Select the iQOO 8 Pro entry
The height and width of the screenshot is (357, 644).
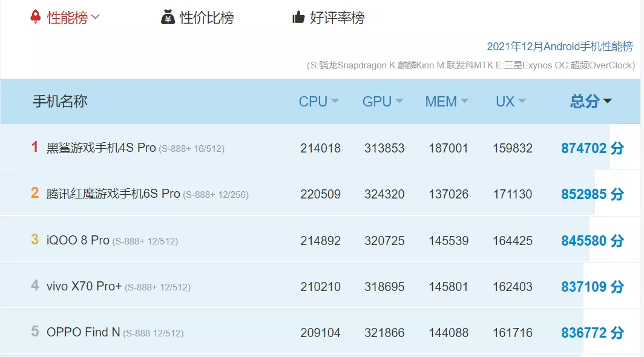click(78, 240)
